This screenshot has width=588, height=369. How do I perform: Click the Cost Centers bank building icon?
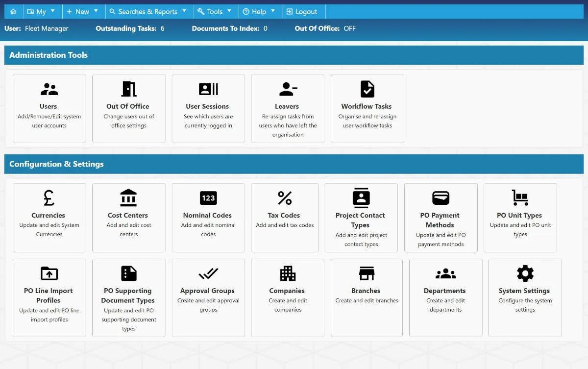[129, 198]
